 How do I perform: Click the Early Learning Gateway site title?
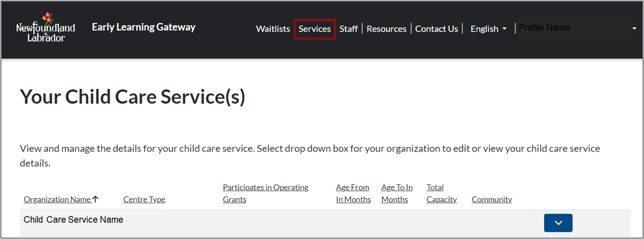[143, 27]
